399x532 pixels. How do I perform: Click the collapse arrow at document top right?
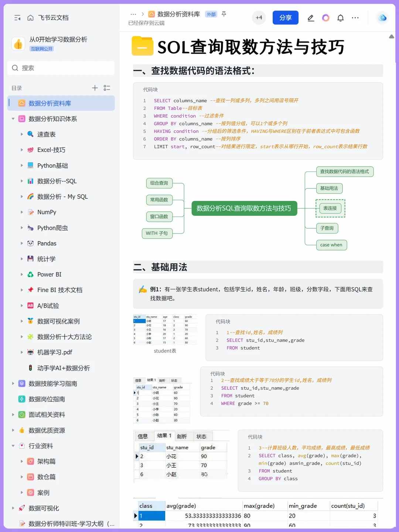click(391, 36)
